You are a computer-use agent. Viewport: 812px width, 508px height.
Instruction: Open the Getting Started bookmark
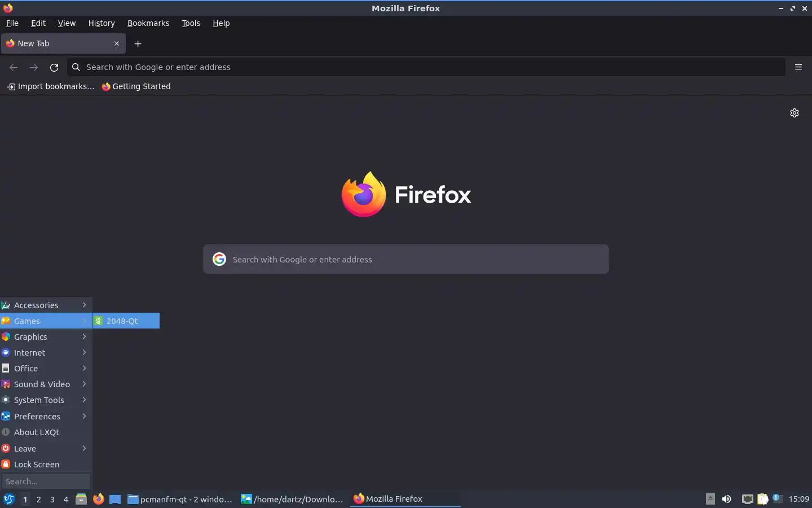coord(136,86)
